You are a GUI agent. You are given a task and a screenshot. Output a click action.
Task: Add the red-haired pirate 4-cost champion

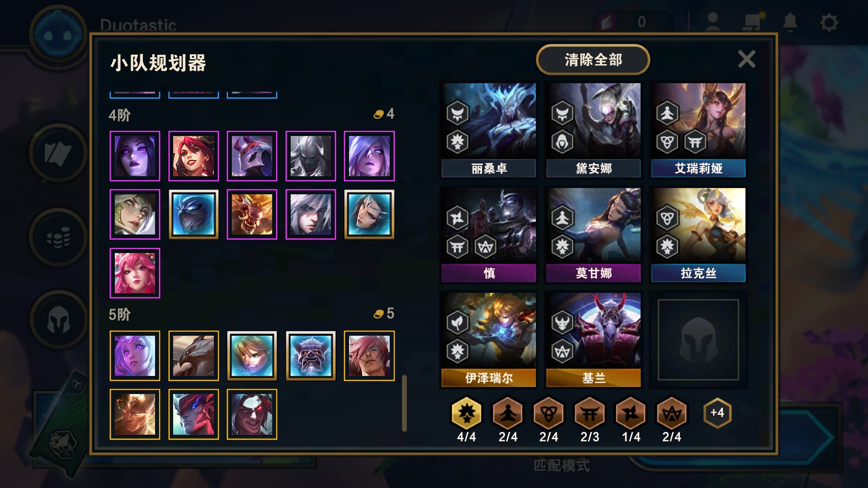(x=193, y=156)
